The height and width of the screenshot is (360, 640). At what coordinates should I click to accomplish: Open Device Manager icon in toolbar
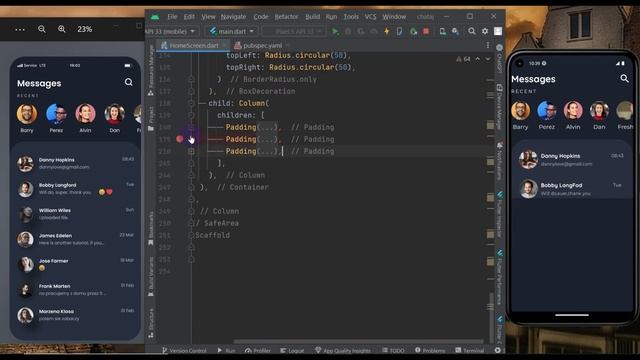[442, 31]
